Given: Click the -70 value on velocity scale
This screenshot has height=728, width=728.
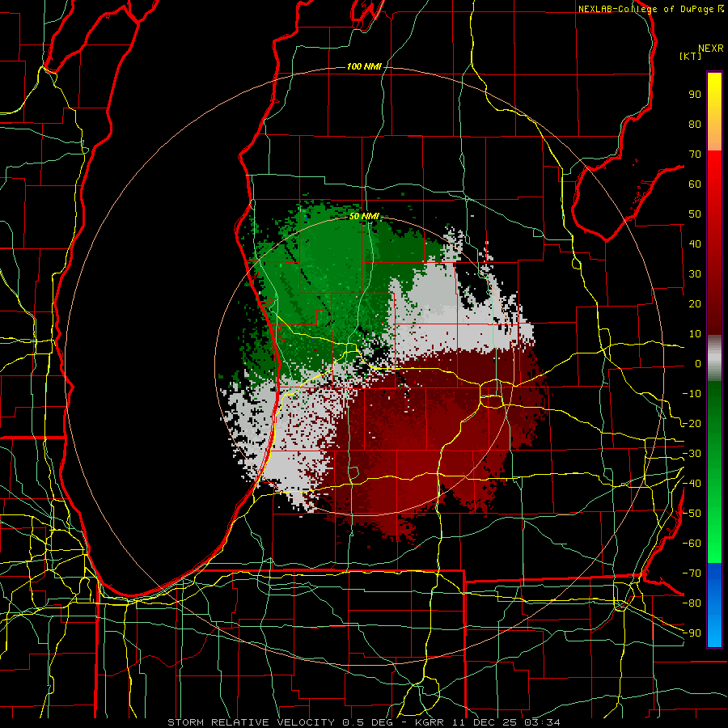Looking at the screenshot, I should pos(692,574).
